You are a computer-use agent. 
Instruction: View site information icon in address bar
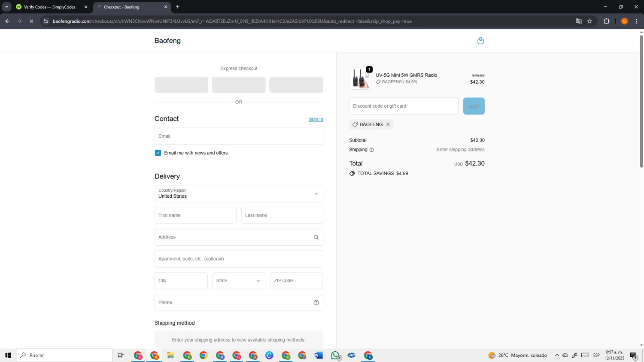pos(46,21)
